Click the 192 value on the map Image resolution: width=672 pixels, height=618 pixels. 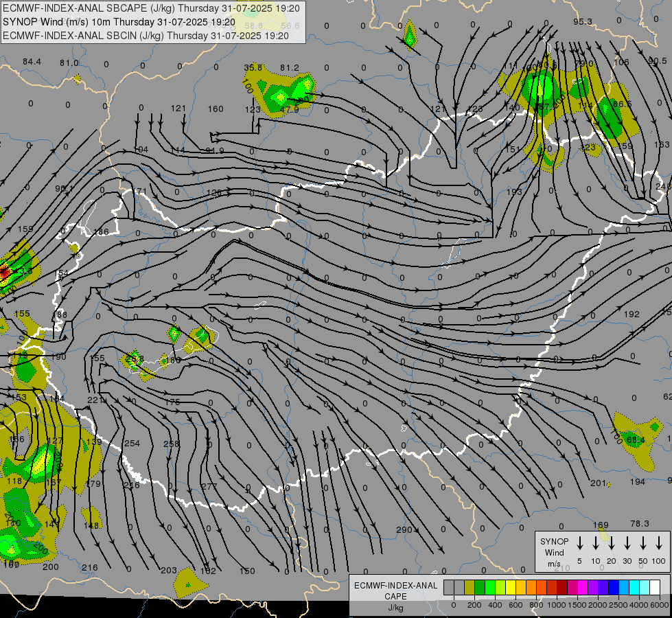coord(632,314)
